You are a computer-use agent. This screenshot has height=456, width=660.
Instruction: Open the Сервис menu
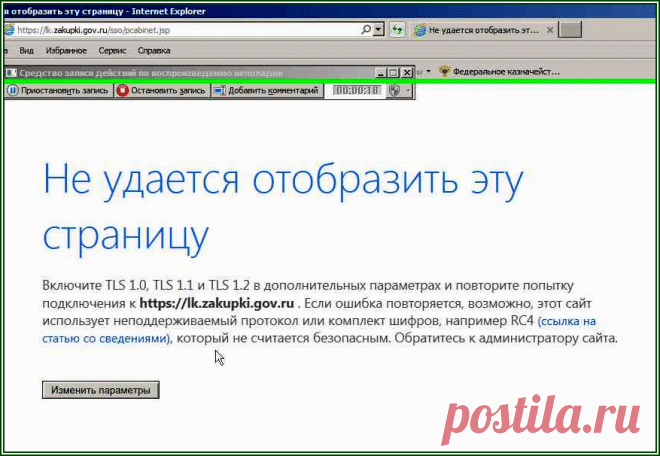coord(112,51)
